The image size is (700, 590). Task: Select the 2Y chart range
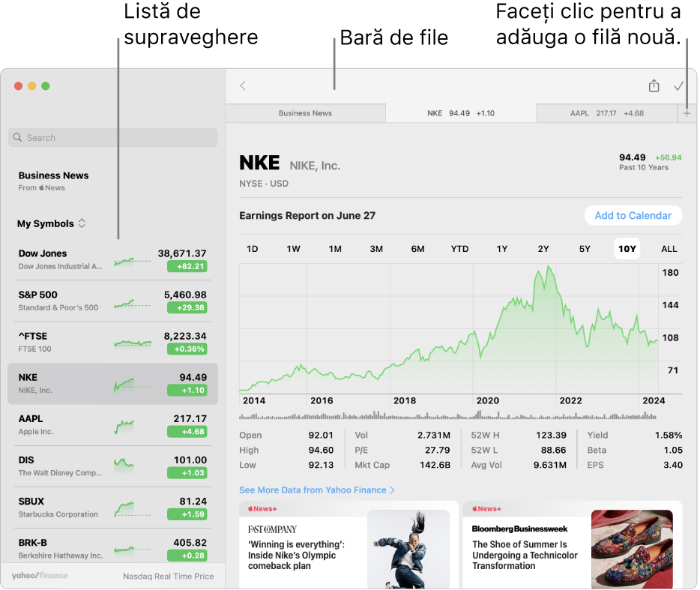pyautogui.click(x=543, y=249)
